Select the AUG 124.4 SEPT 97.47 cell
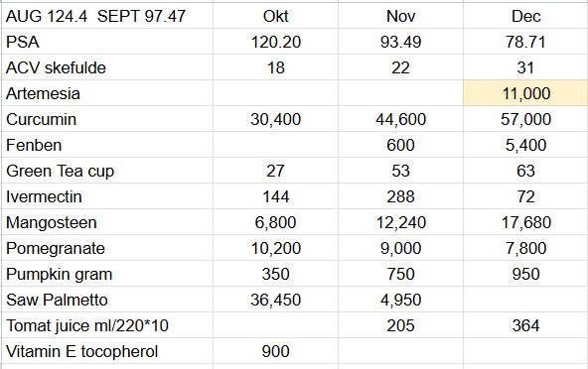Screen dimensions: 588x369 107,16
